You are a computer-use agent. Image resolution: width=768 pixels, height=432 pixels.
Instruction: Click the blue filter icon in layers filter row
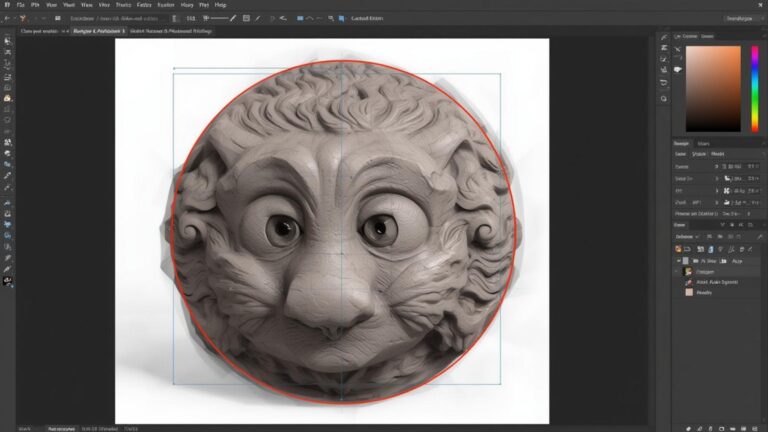pos(711,249)
